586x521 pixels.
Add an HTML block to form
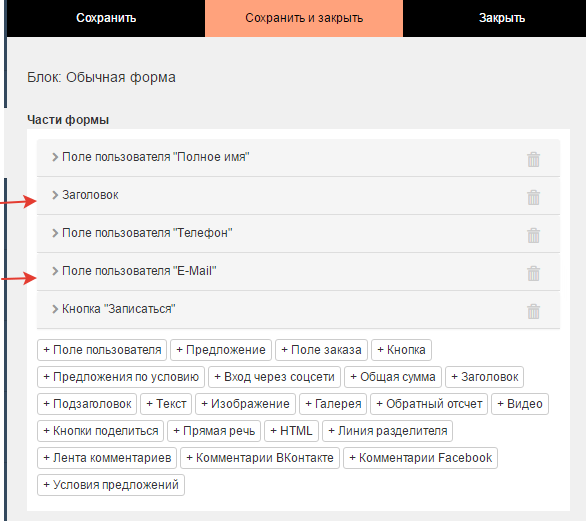point(292,431)
